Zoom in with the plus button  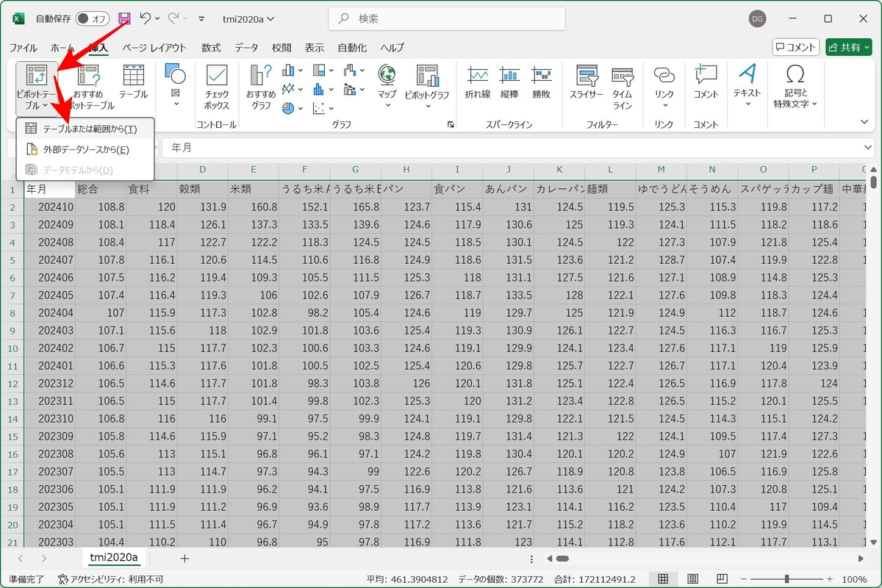click(x=831, y=579)
